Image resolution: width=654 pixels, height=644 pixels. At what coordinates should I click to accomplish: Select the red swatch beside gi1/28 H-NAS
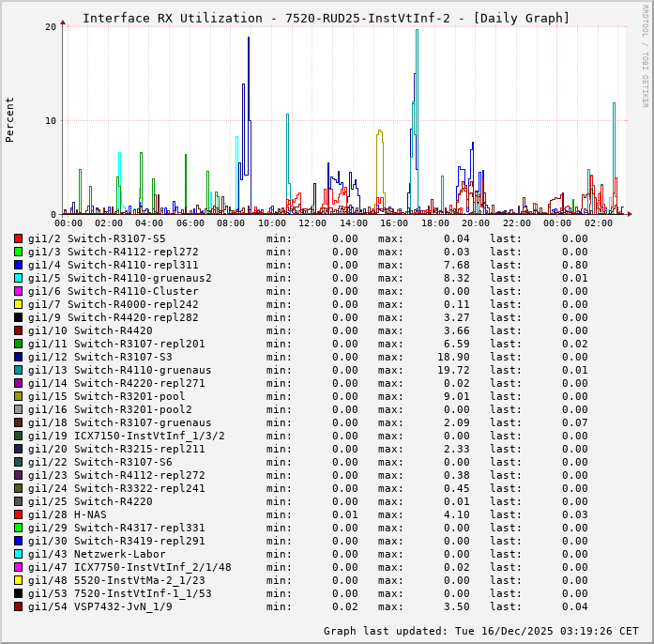point(18,514)
